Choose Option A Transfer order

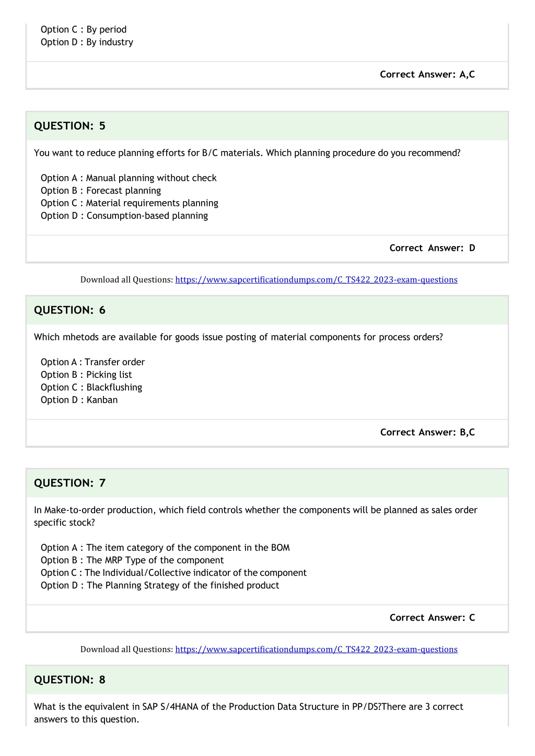[x=92, y=362]
